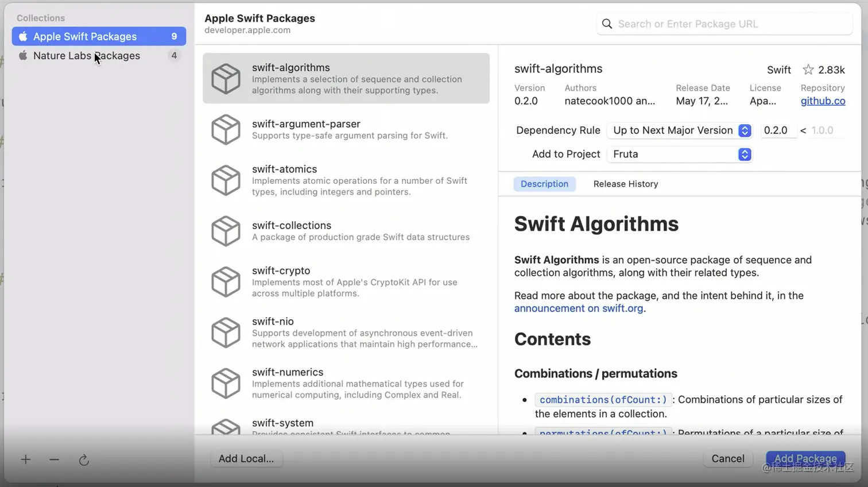Click the plus button to add a collection
This screenshot has height=487, width=868.
[26, 459]
